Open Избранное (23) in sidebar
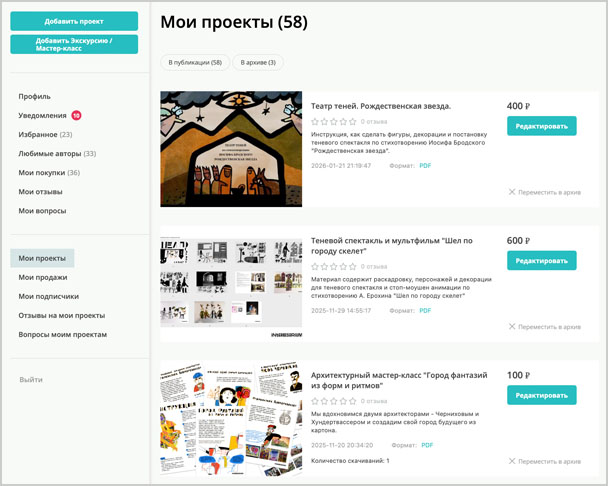This screenshot has height=486, width=608. click(x=45, y=134)
